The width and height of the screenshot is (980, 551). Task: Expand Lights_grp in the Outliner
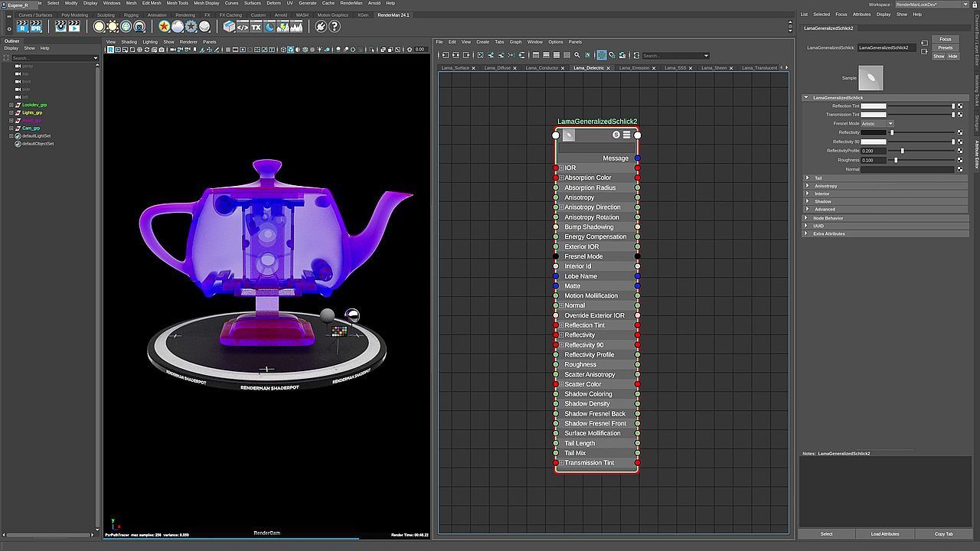tap(11, 112)
